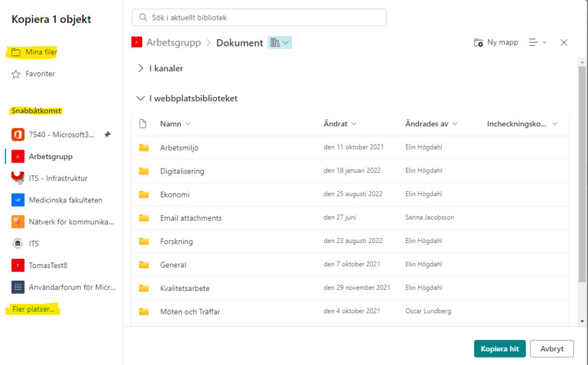
Task: Click the search magnifier icon
Action: (x=143, y=18)
